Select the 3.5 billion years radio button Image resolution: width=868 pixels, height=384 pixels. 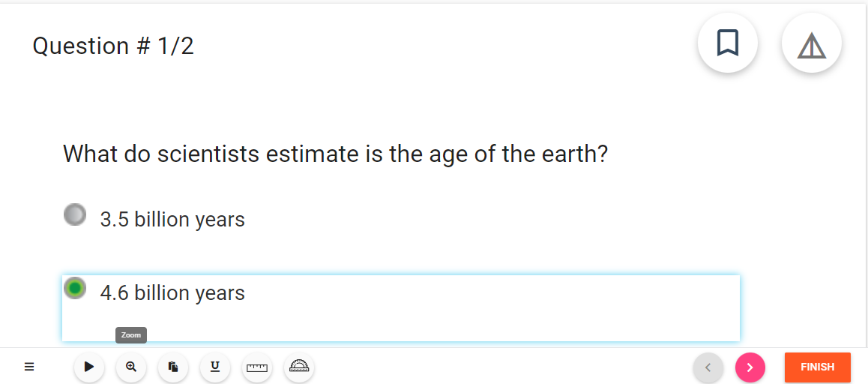75,214
